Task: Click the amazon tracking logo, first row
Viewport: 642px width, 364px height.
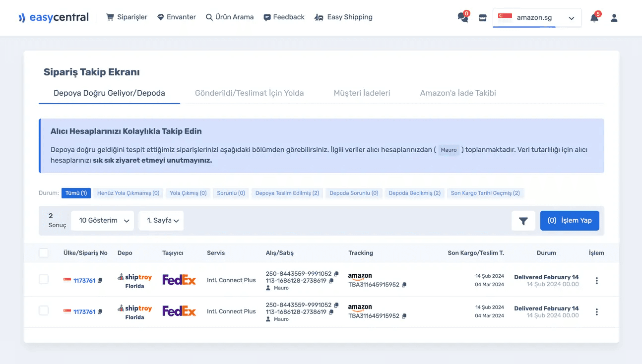Action: click(x=360, y=276)
